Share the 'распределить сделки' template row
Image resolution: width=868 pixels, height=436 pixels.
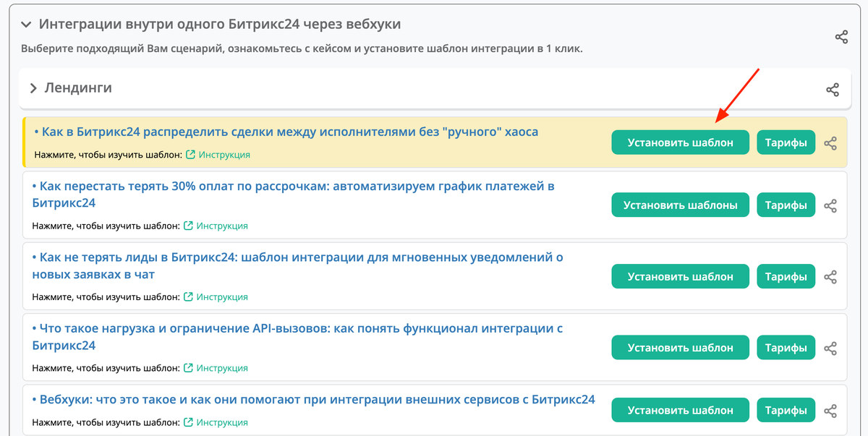pos(830,143)
